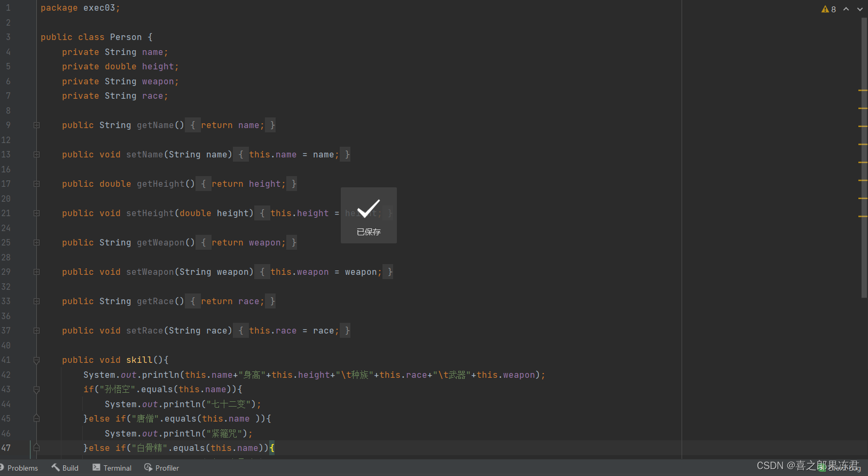Image resolution: width=868 pixels, height=476 pixels.
Task: Click the "唐僧" string literal
Action: click(x=145, y=419)
